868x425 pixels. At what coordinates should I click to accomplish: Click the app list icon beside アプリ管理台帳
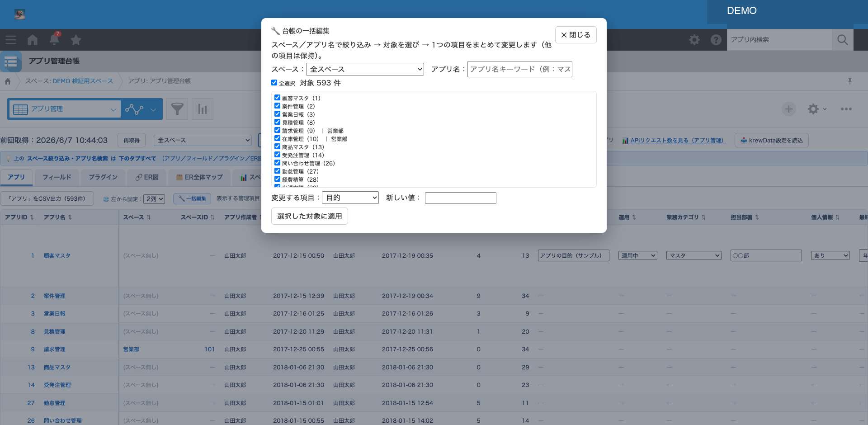[11, 61]
